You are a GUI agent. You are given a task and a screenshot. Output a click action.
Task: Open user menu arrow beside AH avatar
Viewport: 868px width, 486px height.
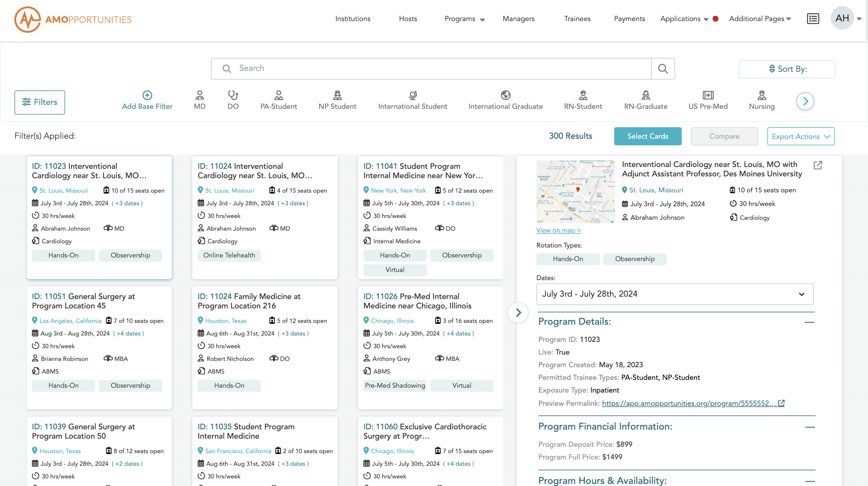(859, 19)
